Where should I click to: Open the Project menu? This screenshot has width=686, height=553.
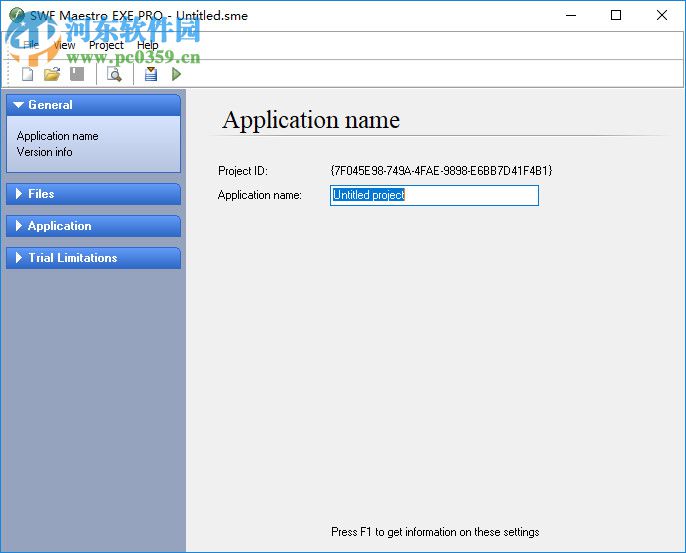click(106, 45)
